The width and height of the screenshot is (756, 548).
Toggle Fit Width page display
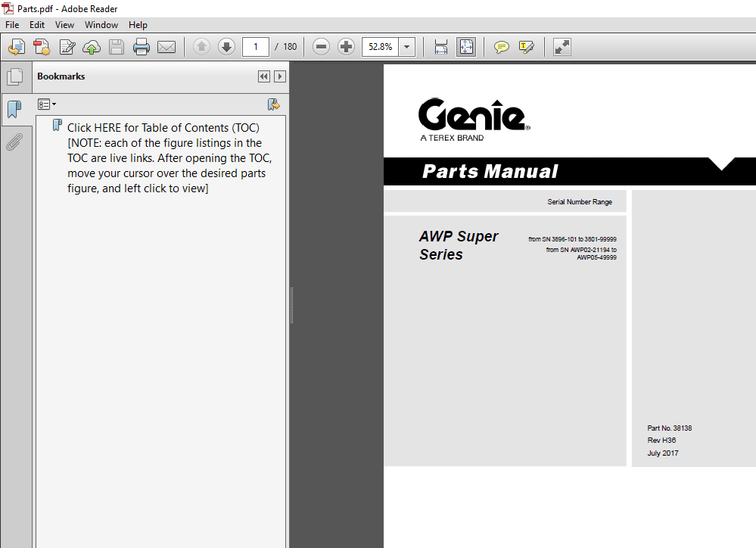coord(440,46)
